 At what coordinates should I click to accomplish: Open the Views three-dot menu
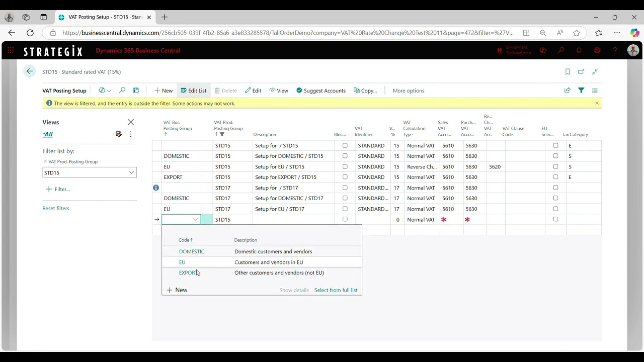131,134
